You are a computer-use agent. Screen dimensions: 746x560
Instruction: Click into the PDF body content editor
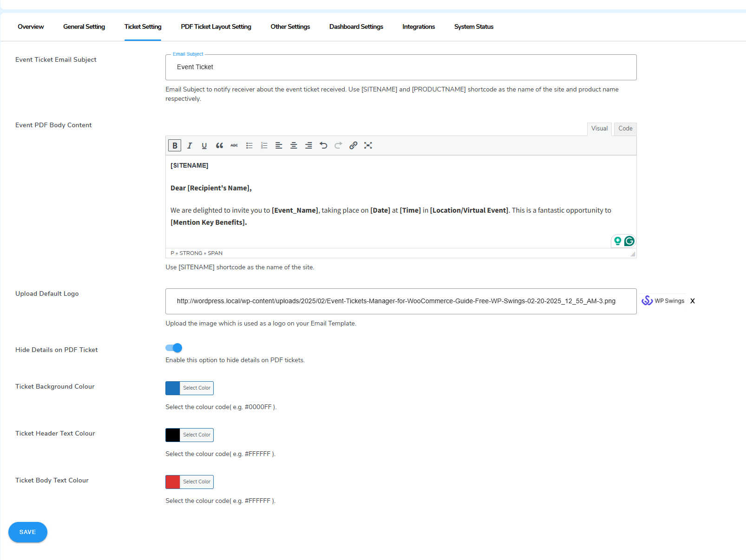(401, 202)
